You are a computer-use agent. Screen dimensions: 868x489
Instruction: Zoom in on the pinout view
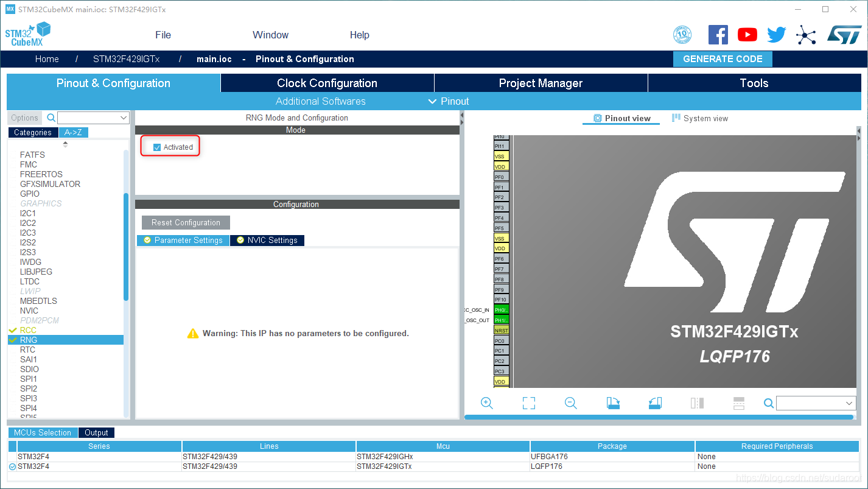[x=487, y=403]
